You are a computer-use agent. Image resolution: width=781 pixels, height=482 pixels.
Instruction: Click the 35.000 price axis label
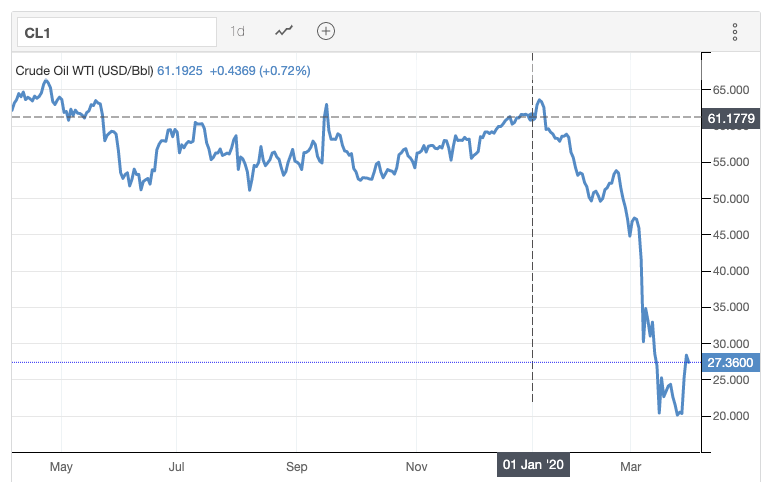pos(731,307)
